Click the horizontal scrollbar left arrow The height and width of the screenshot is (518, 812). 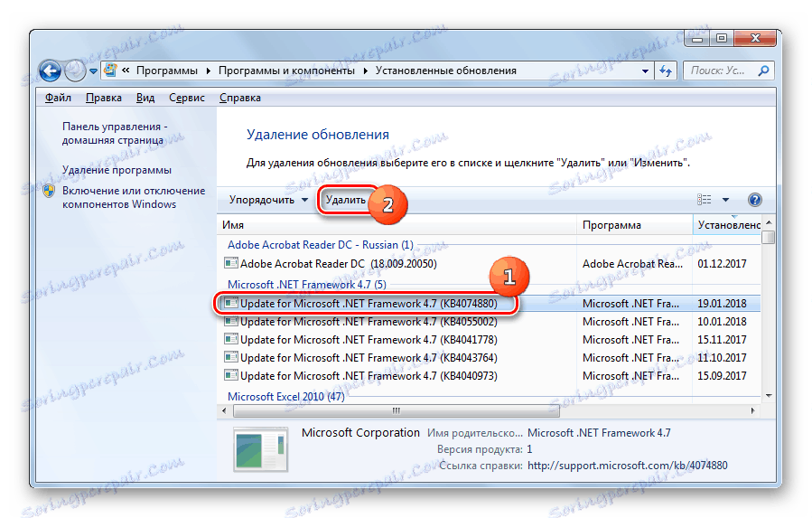click(224, 410)
